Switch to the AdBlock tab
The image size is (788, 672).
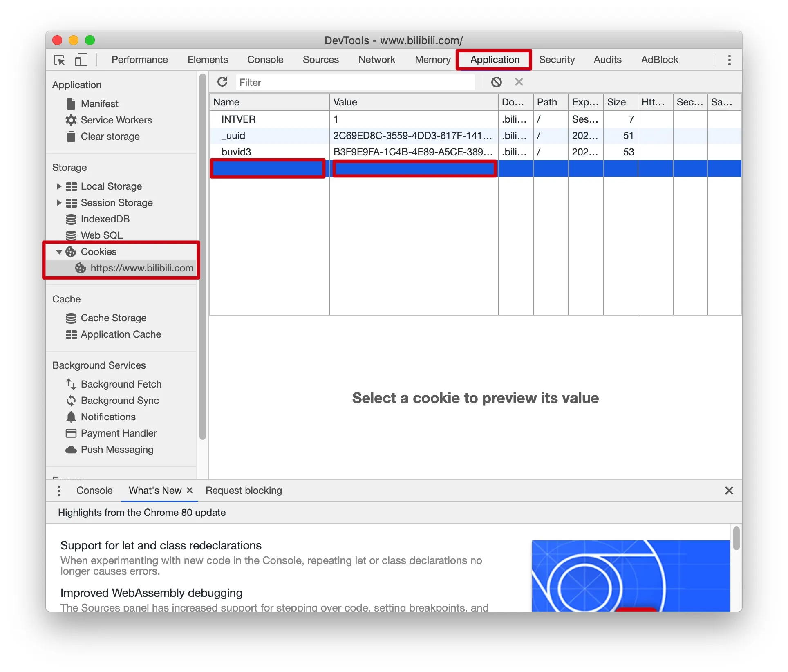[659, 60]
